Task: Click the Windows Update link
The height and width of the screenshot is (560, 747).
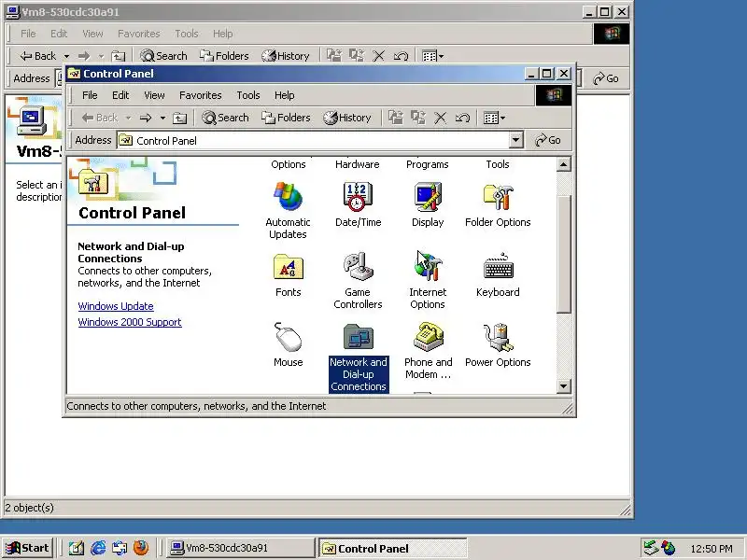Action: click(116, 306)
